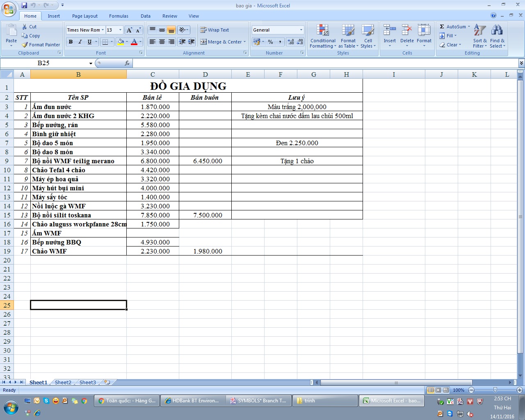Switch to the Page Layout ribbon tab
Viewport: 525px width, 420px height.
85,16
